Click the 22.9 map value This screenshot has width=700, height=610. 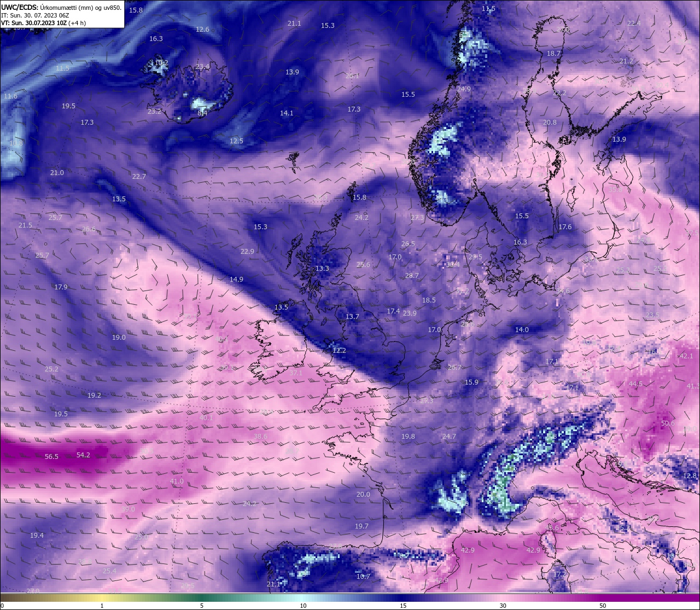[247, 252]
